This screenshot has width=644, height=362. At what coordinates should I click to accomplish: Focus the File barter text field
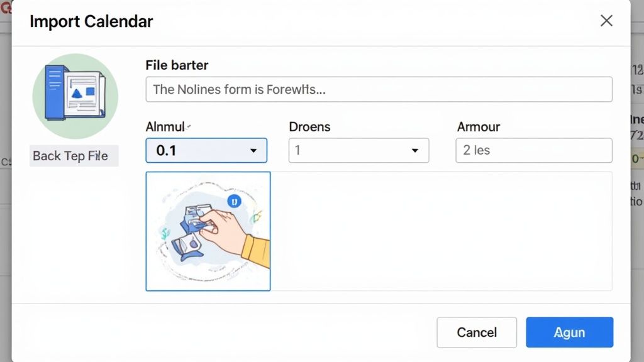379,89
